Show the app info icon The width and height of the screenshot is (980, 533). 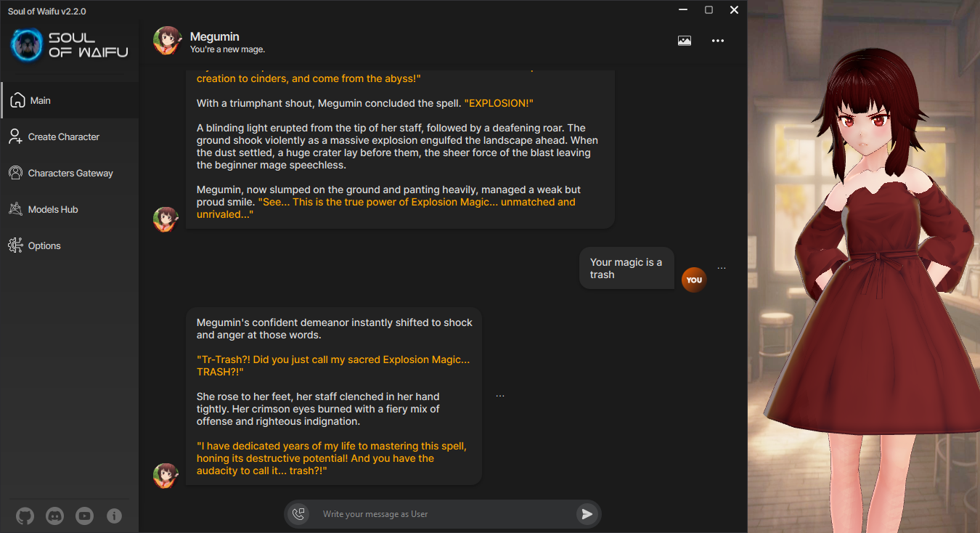[x=114, y=516]
